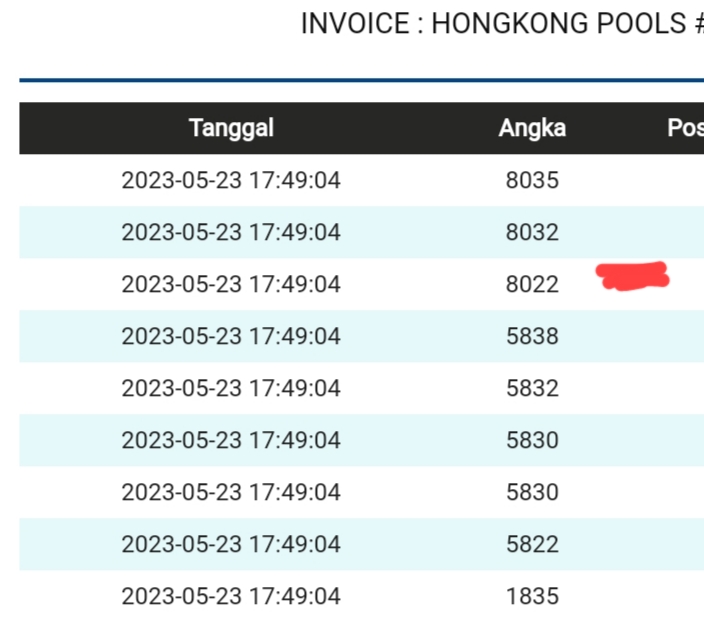Click the Tanggal column header
This screenshot has height=640, width=704.
(231, 128)
